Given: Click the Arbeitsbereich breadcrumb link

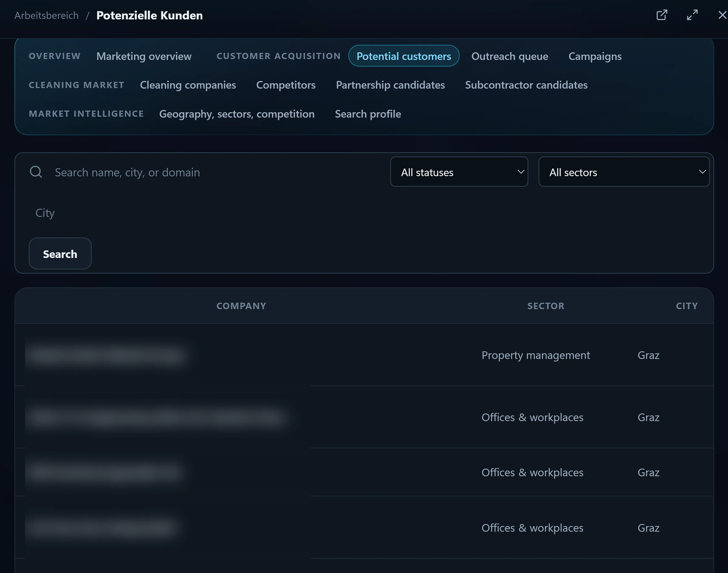Looking at the screenshot, I should [46, 15].
